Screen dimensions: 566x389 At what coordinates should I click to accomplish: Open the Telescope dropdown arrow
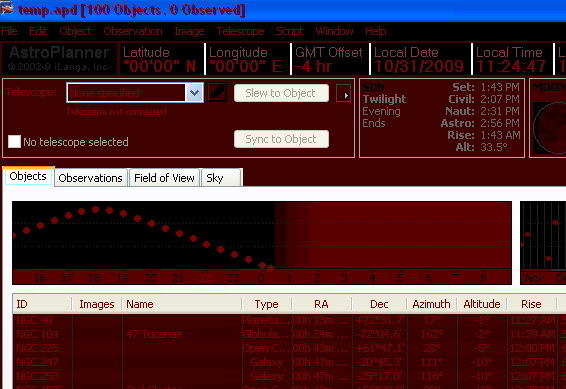(x=195, y=93)
